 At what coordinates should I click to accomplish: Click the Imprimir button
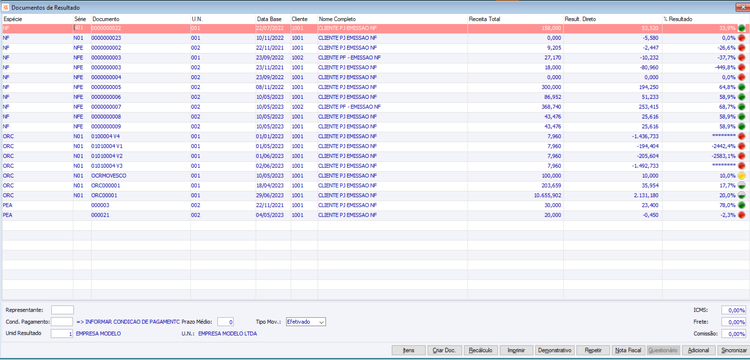coord(518,350)
